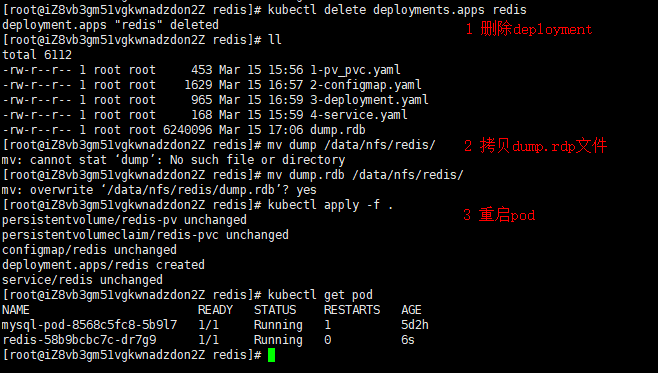This screenshot has width=658, height=373.
Task: Click the 'kubectl delete deployments.apps redis' command
Action: (397, 10)
